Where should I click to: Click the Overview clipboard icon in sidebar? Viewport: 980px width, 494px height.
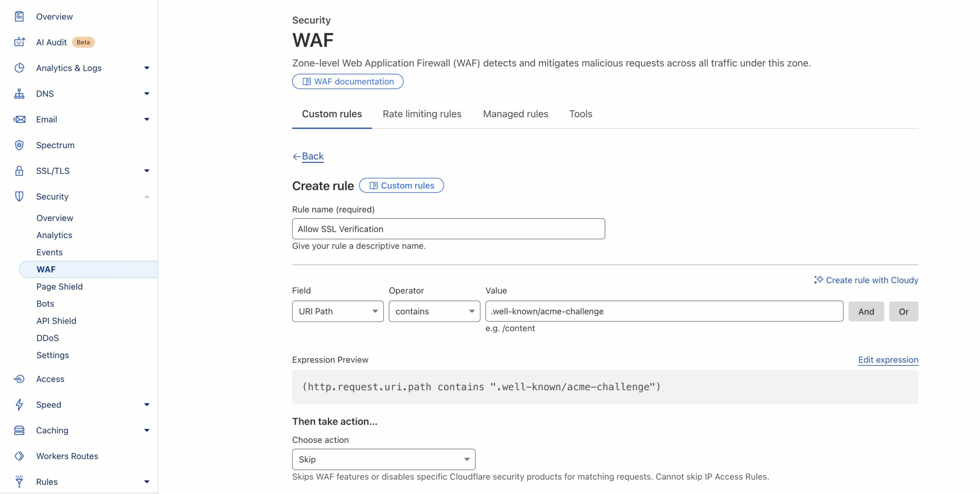click(x=19, y=16)
